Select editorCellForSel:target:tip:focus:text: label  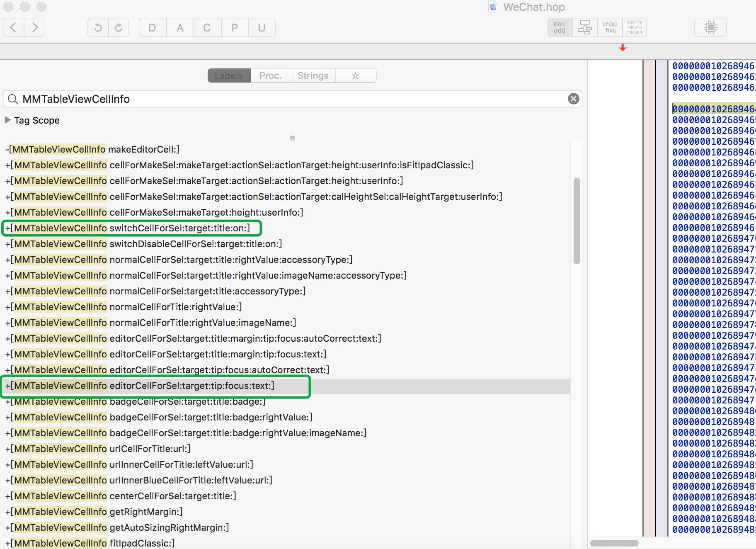(140, 386)
